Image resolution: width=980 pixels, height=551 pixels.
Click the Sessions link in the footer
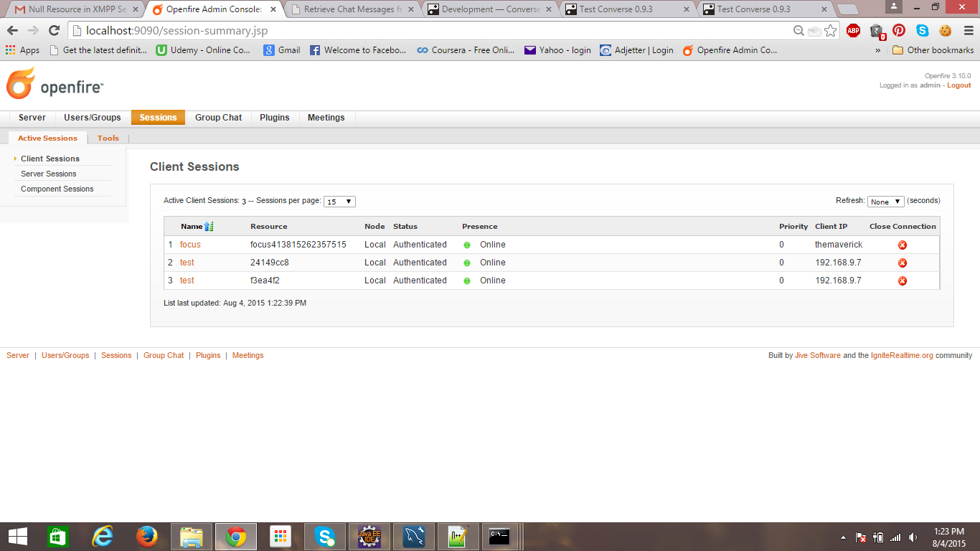[x=116, y=355]
